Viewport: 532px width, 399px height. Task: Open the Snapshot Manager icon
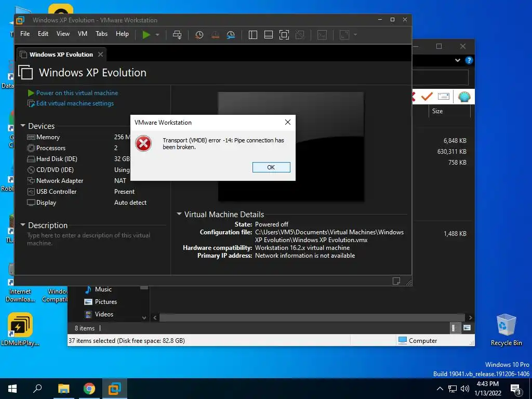[231, 35]
